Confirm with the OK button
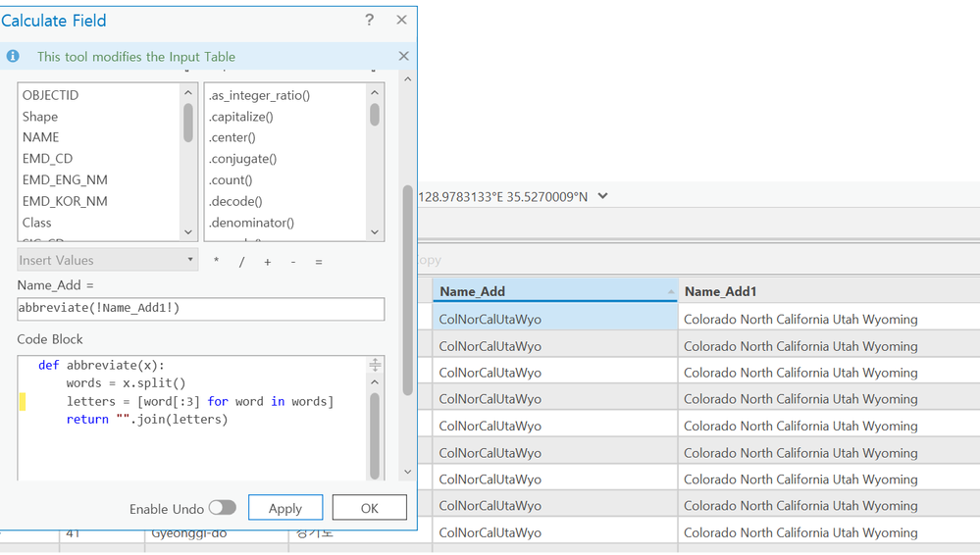Image resolution: width=980 pixels, height=555 pixels. coord(369,508)
